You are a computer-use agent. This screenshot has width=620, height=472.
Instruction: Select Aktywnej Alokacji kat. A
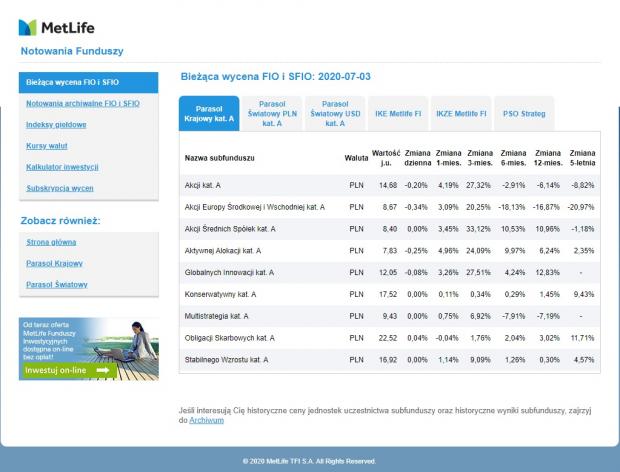tap(223, 251)
